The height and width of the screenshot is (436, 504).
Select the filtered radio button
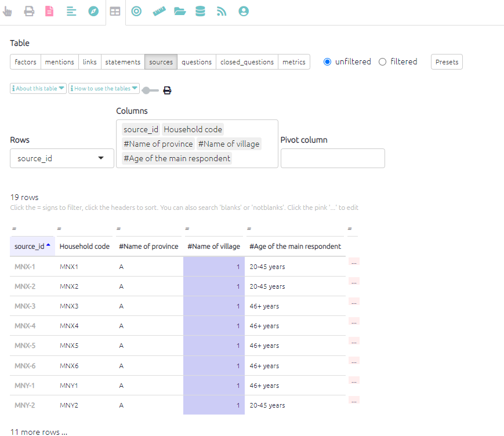(x=382, y=62)
